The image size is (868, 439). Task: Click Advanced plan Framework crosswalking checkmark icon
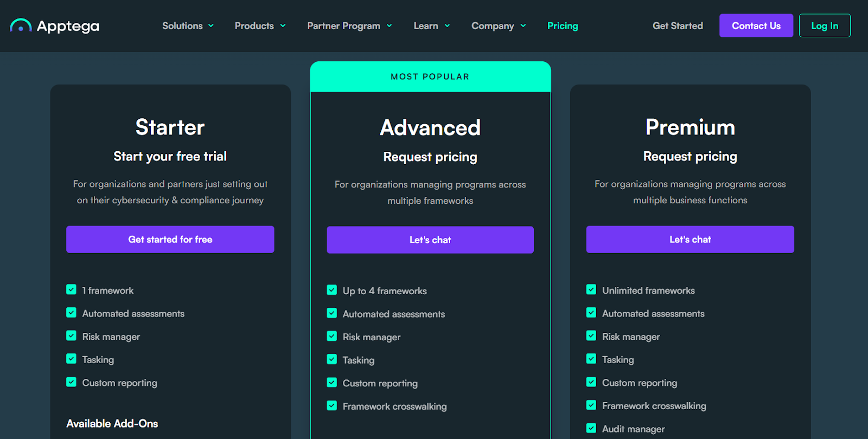[x=331, y=406]
